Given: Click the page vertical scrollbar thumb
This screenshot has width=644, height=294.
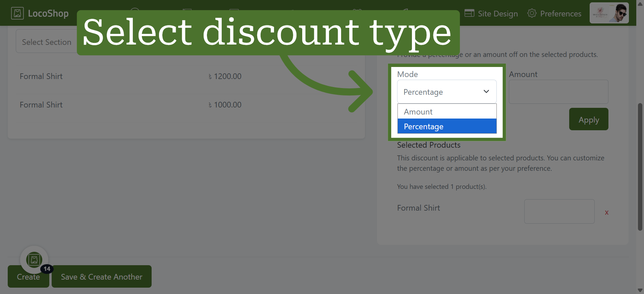Looking at the screenshot, I should [x=640, y=167].
